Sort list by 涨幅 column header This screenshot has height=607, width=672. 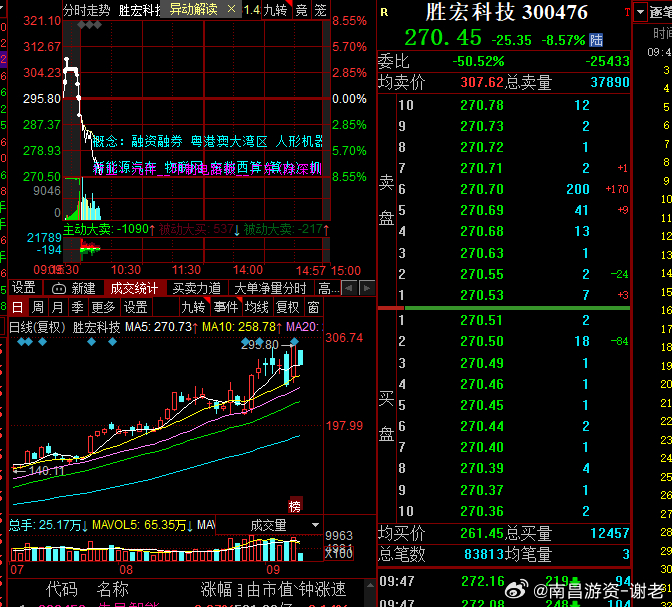pyautogui.click(x=217, y=590)
